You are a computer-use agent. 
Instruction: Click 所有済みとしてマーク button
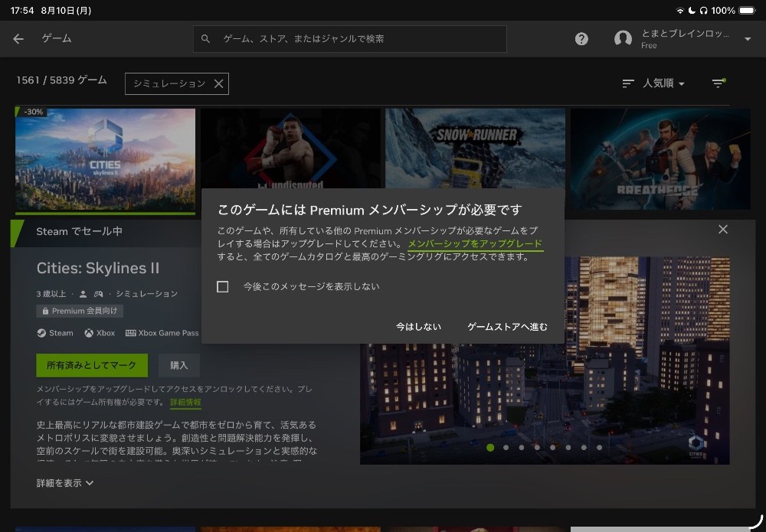coord(92,365)
